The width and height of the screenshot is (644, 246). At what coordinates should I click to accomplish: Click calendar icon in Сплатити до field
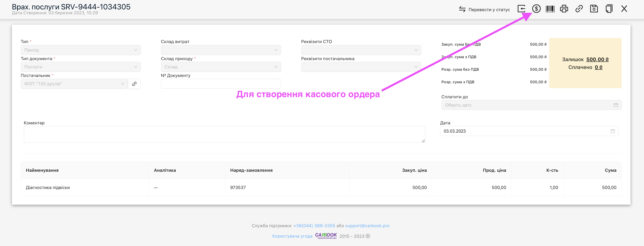616,105
